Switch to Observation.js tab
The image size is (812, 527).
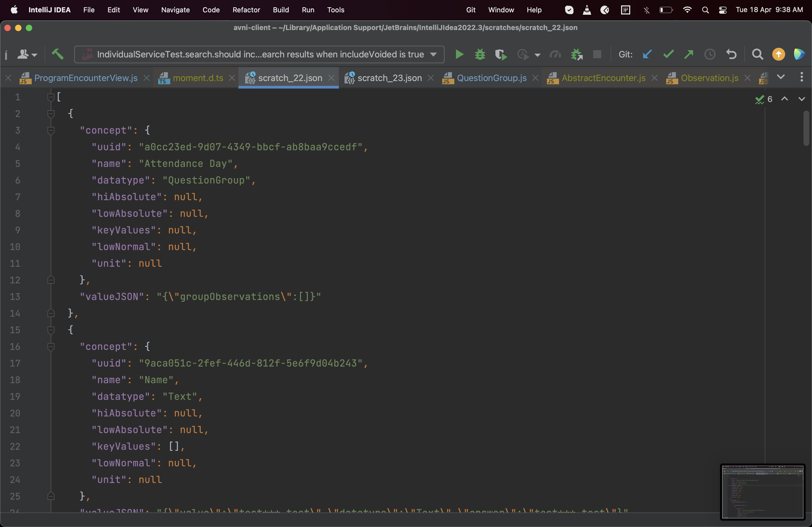click(x=710, y=78)
